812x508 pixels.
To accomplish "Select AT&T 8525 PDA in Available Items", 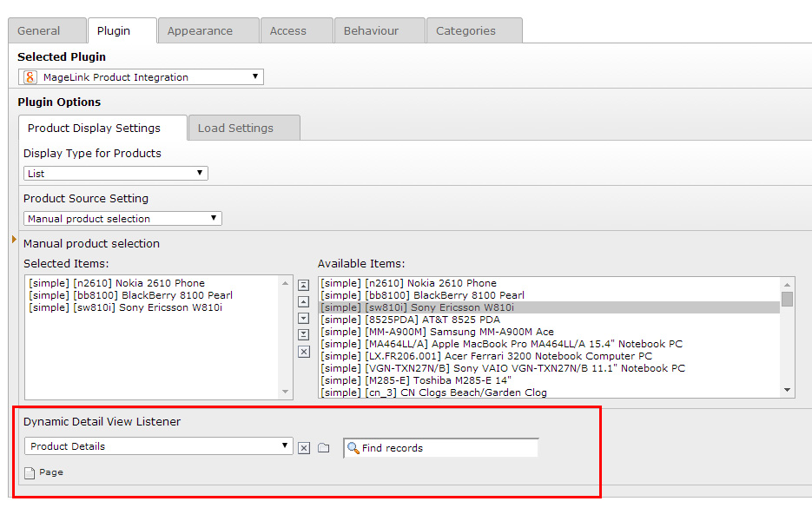I will pos(410,320).
